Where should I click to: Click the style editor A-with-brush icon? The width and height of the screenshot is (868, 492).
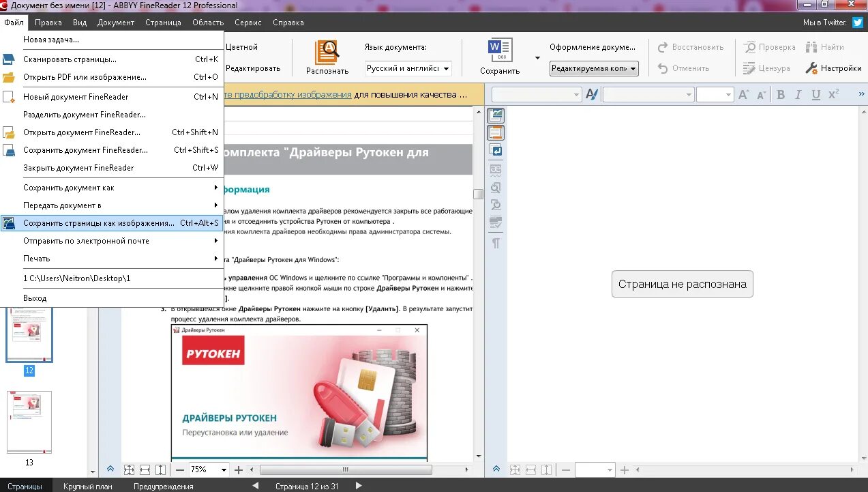(x=591, y=94)
